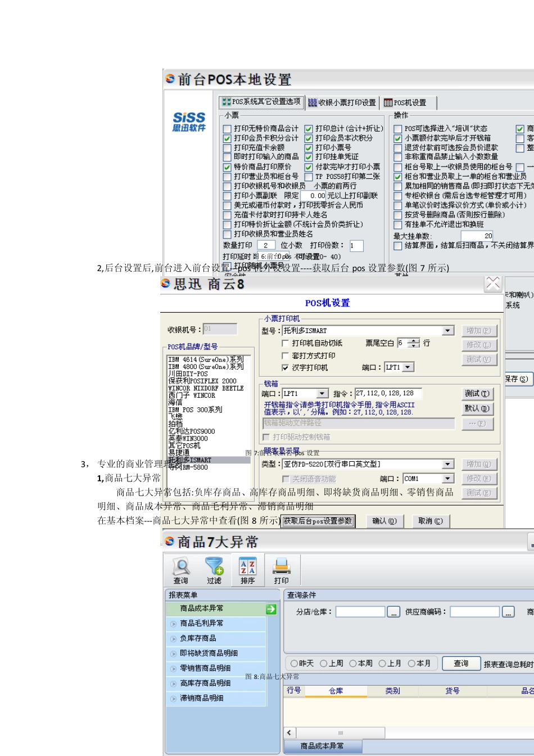Click the 取消(C) button
Screen dimensions: 534x756
point(431,521)
